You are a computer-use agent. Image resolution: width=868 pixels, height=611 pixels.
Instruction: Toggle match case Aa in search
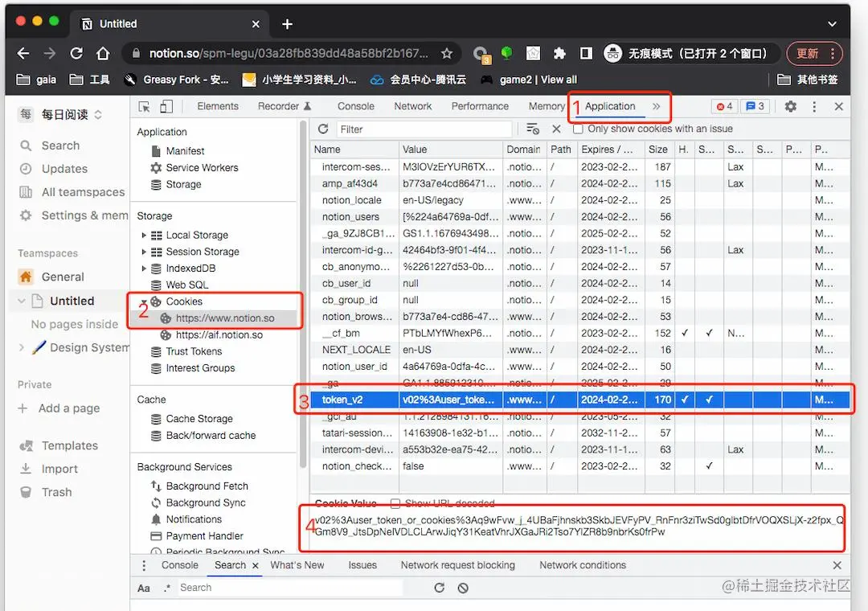[143, 588]
